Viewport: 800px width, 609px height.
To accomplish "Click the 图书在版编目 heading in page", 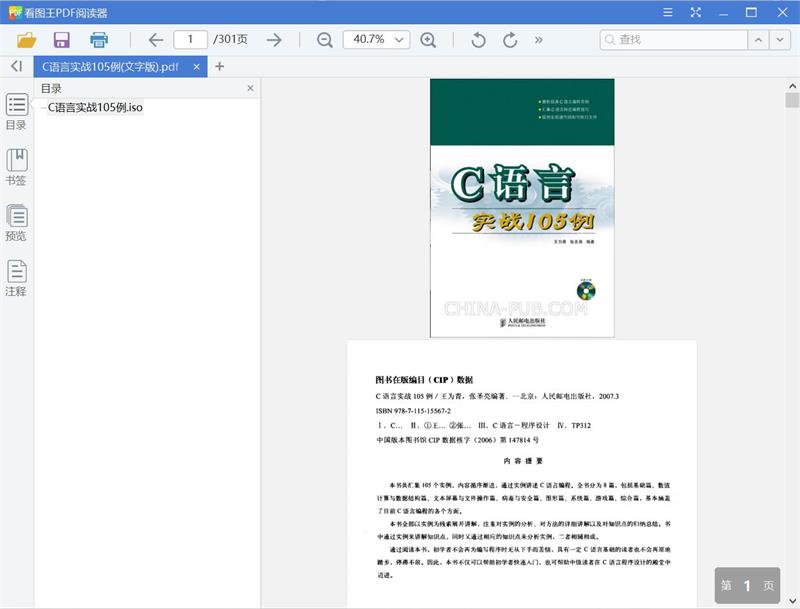I will pos(423,379).
